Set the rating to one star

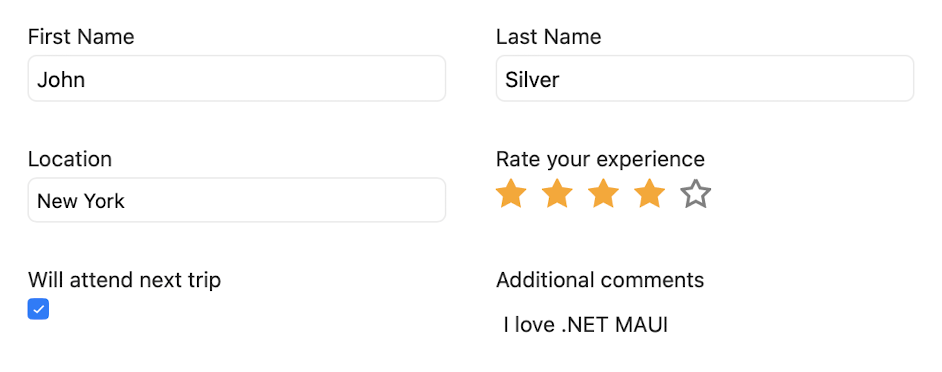[511, 194]
